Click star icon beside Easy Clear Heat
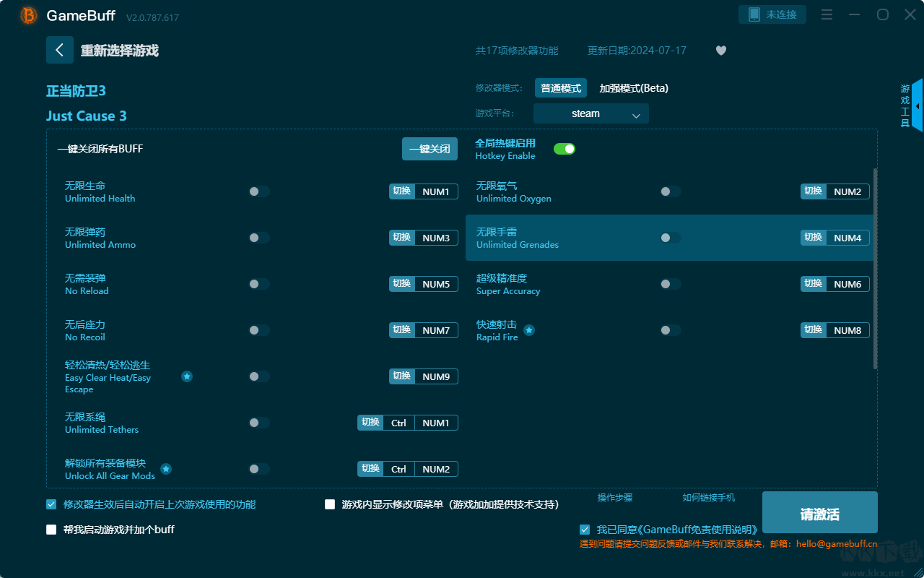 point(187,376)
